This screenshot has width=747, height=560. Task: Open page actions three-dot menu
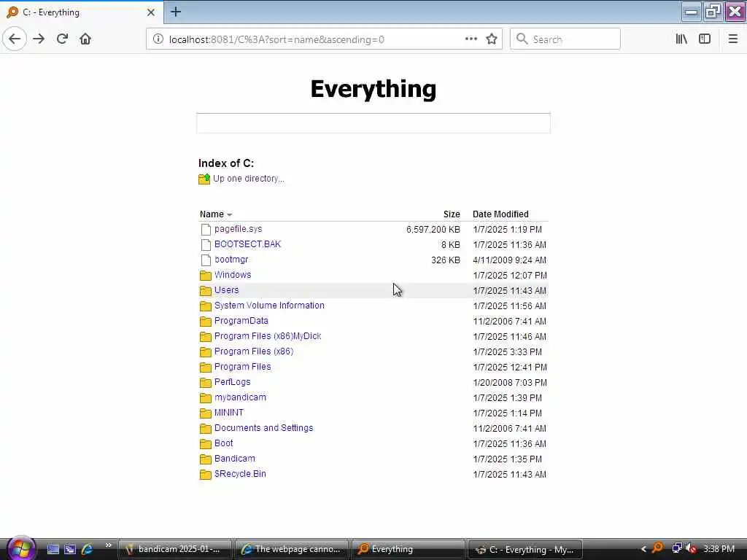tap(471, 39)
